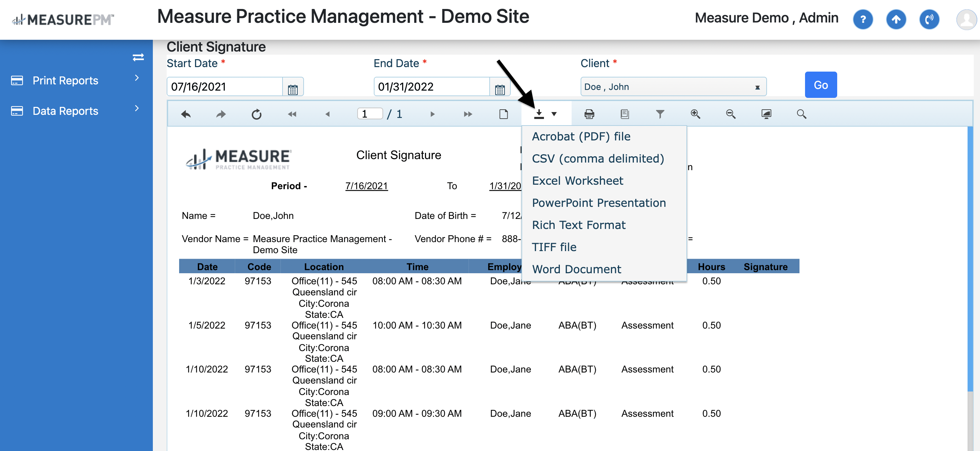Toggle full screen display mode icon
The width and height of the screenshot is (980, 451).
point(766,114)
